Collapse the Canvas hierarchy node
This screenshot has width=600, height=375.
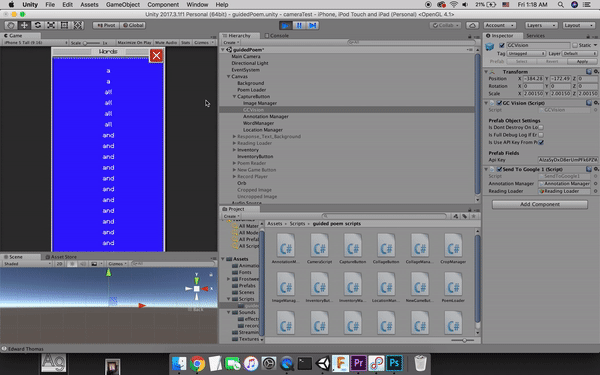coord(228,77)
